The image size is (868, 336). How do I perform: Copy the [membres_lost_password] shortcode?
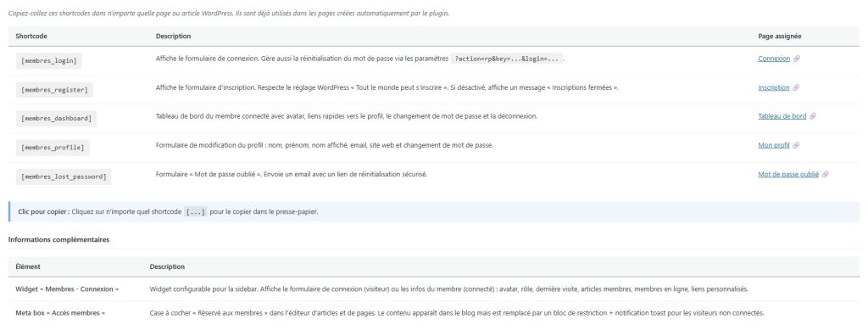click(63, 176)
